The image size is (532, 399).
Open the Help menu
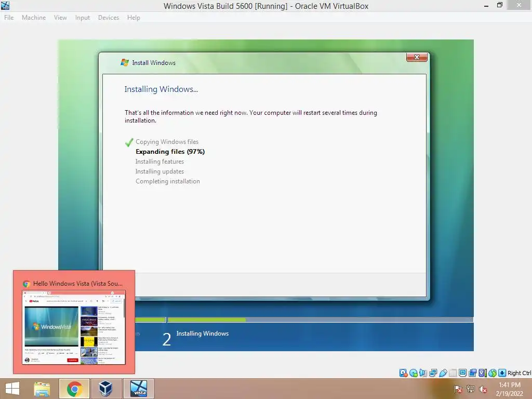pyautogui.click(x=134, y=18)
